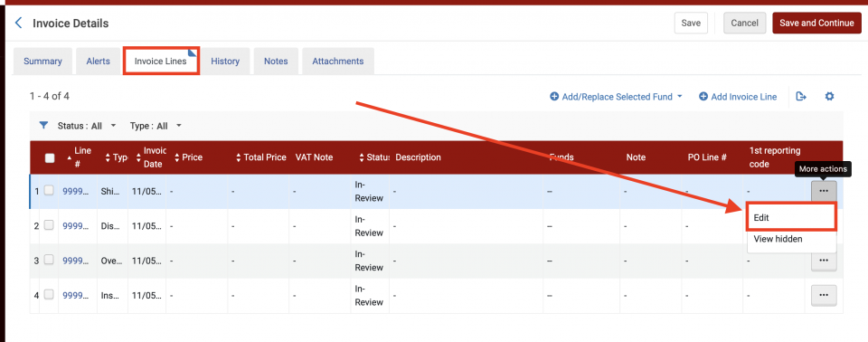Screen dimensions: 868x342
Task: Open more actions for row 1
Action: [824, 191]
